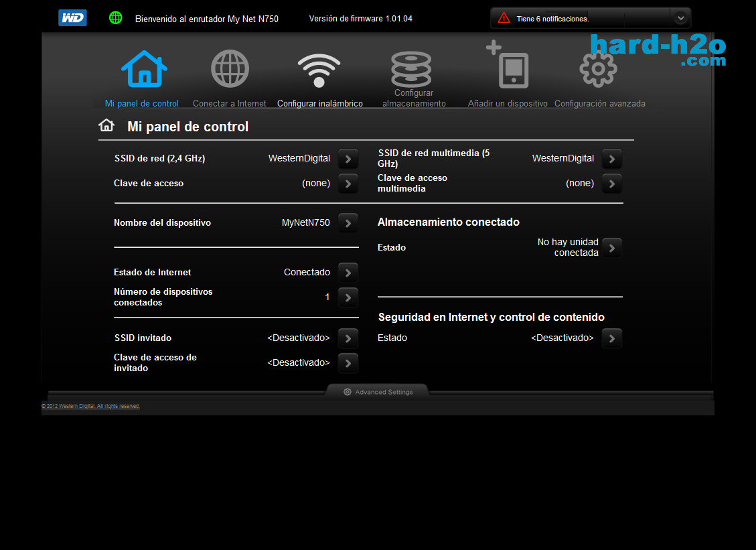Open arrow for SSID de red multimedia (5 GHz)
Image resolution: width=756 pixels, height=550 pixels.
pyautogui.click(x=612, y=159)
